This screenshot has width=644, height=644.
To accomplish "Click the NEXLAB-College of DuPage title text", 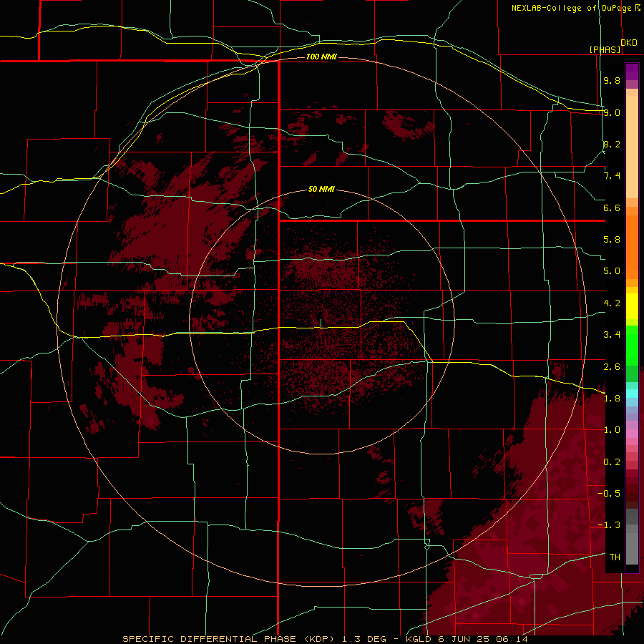I will (571, 8).
